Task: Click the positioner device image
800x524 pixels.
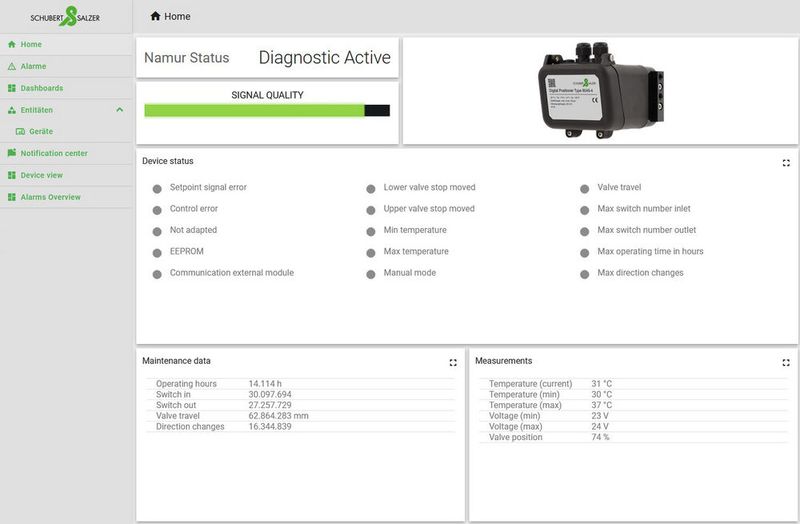Action: point(601,90)
